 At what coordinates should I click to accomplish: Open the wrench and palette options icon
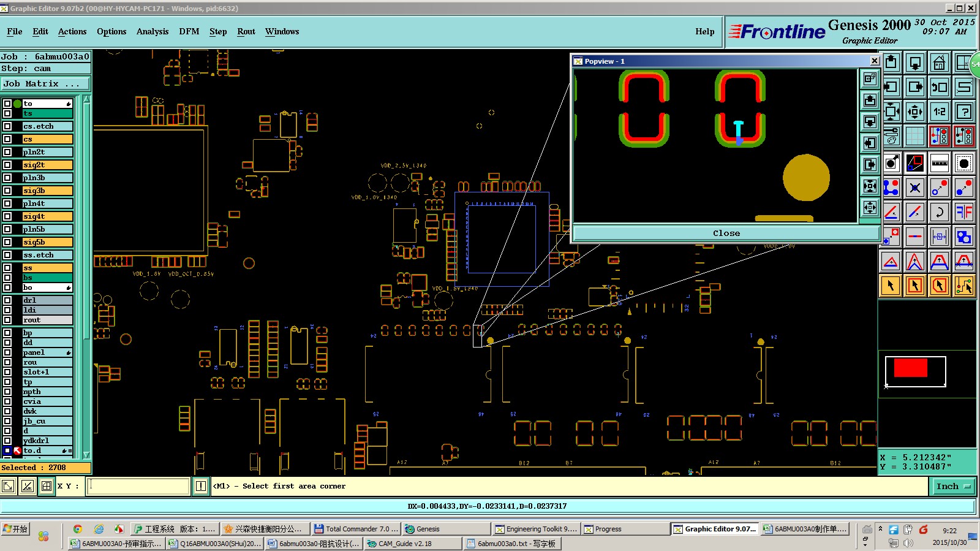(x=891, y=135)
